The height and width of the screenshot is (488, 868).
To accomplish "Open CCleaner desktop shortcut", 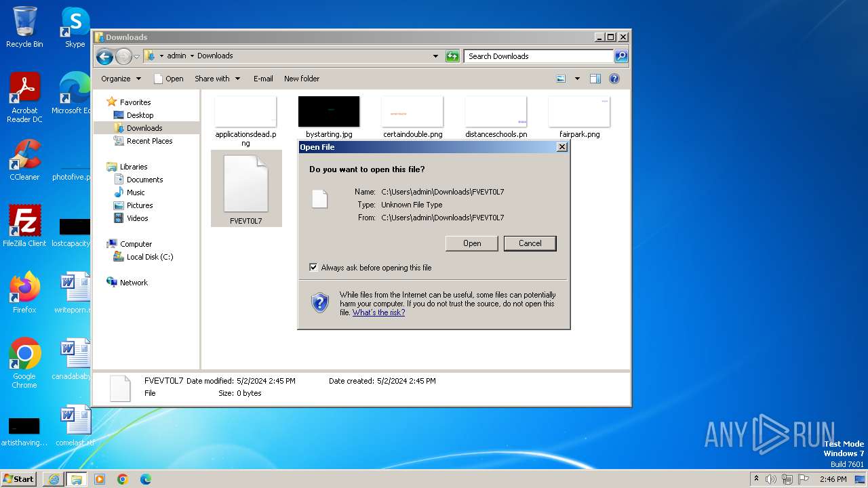I will click(24, 160).
